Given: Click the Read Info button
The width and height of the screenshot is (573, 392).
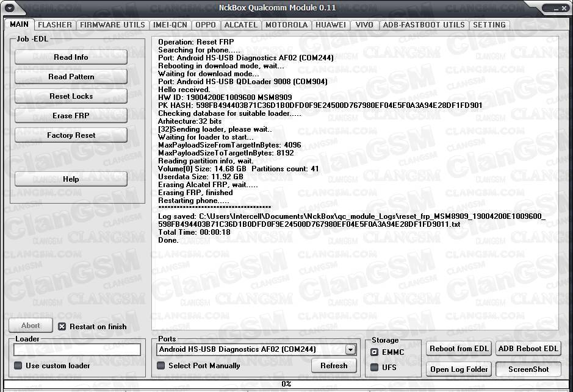Looking at the screenshot, I should point(71,57).
